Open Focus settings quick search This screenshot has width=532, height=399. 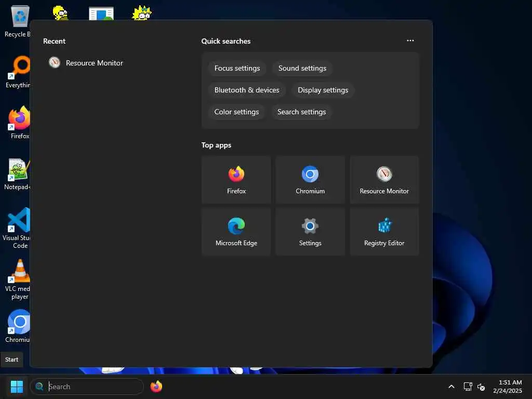pyautogui.click(x=237, y=68)
